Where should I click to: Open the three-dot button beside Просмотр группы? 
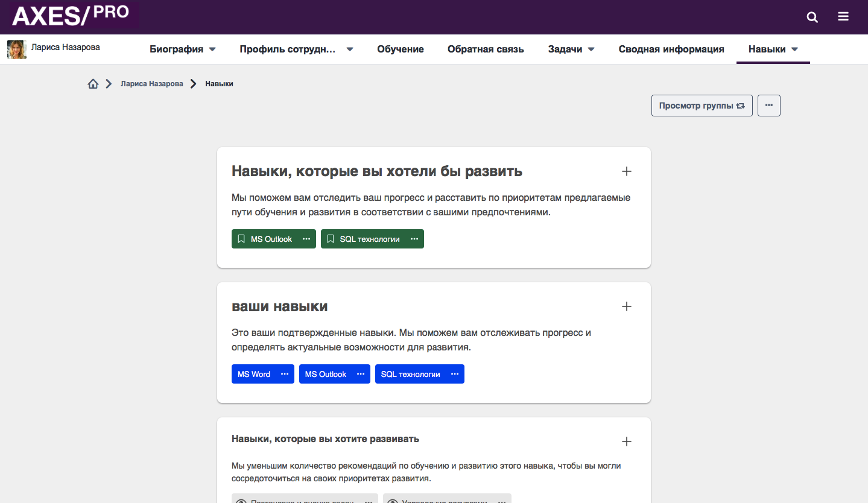[768, 106]
